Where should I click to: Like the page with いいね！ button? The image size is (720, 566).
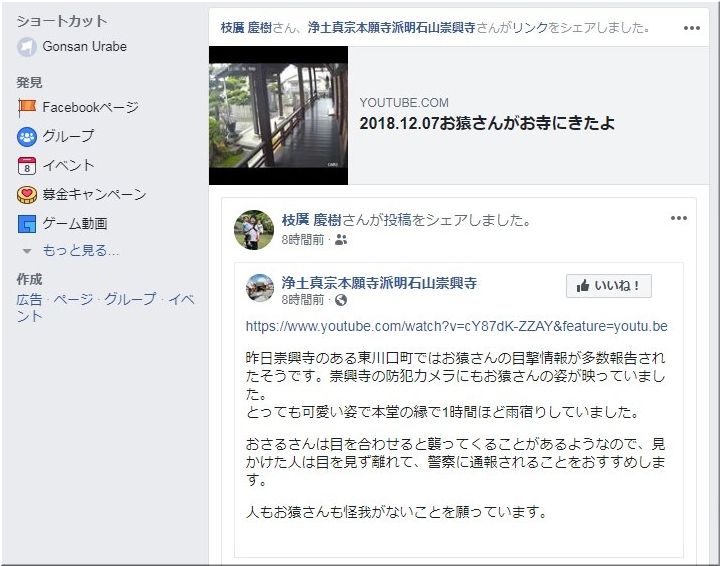pyautogui.click(x=608, y=286)
